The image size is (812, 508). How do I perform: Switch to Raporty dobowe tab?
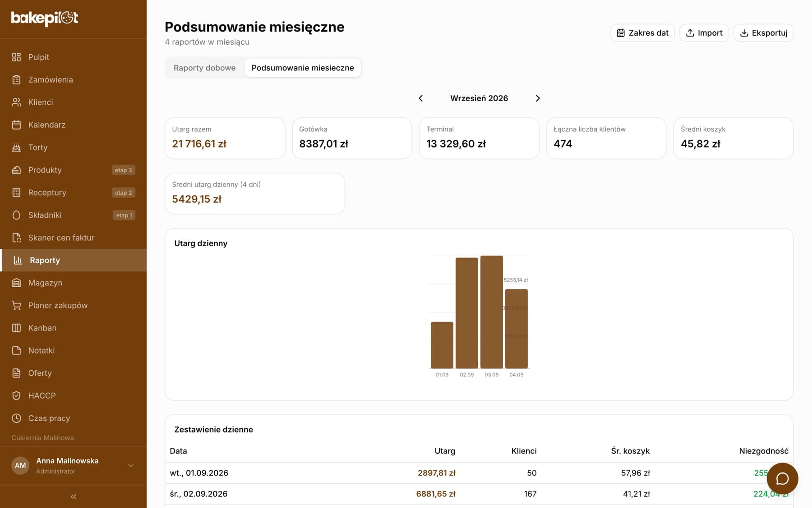(x=205, y=68)
